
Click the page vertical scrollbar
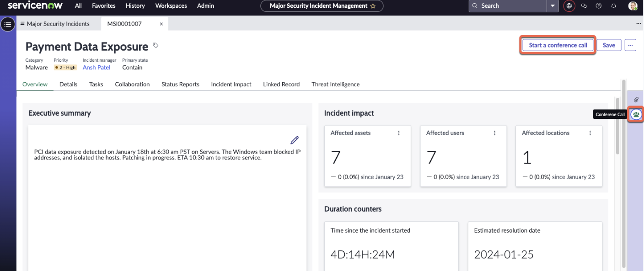[617, 126]
